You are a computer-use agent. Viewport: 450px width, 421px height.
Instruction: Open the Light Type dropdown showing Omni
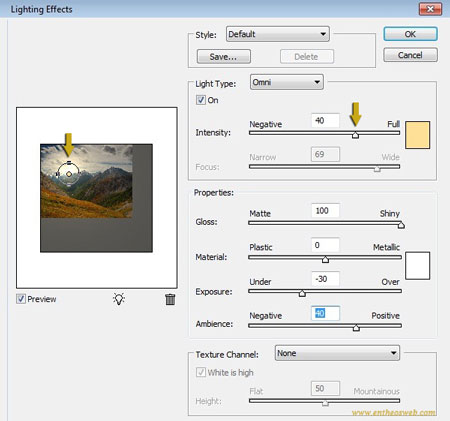pos(287,82)
